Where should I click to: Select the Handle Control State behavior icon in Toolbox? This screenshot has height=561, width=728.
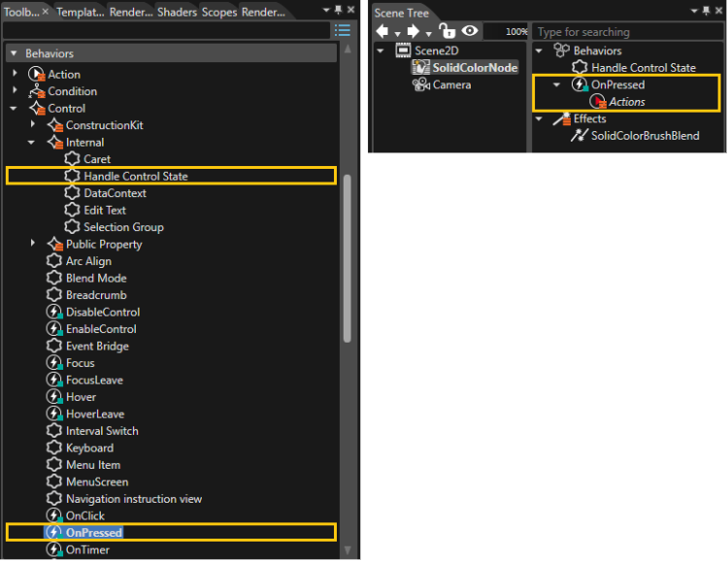click(x=72, y=176)
